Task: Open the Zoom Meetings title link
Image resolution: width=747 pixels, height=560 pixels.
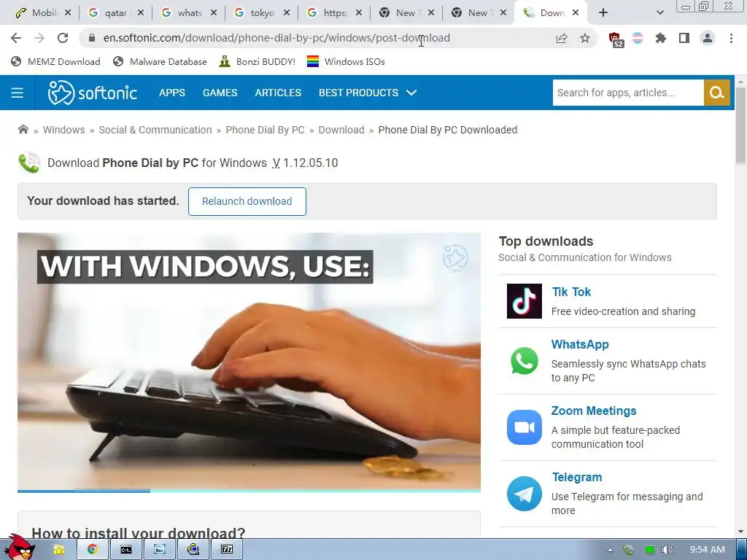Action: (594, 411)
